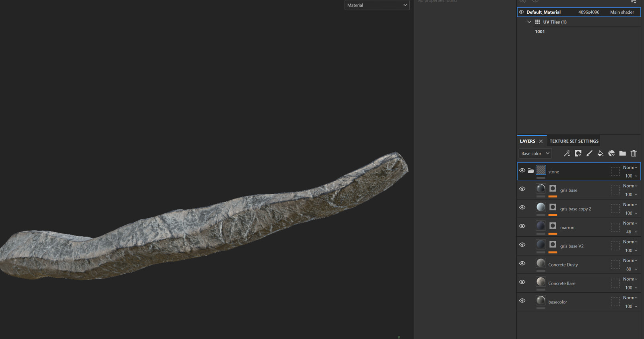Select the gris base V2 layer name
Viewport: 644px width, 339px height.
click(572, 246)
